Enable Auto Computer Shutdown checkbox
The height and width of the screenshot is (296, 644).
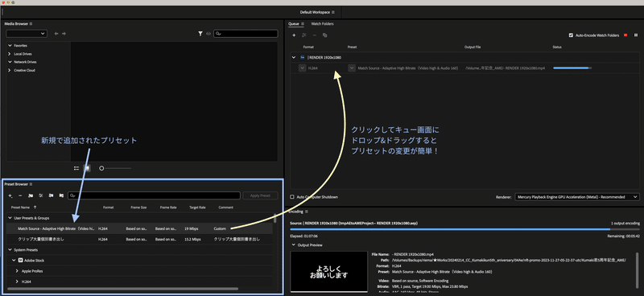(292, 197)
